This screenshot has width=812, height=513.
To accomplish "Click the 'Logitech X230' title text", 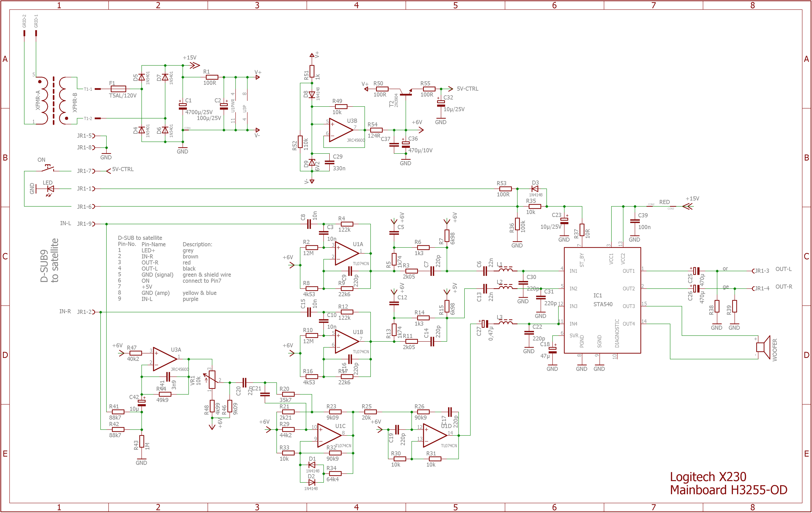I will tap(708, 477).
